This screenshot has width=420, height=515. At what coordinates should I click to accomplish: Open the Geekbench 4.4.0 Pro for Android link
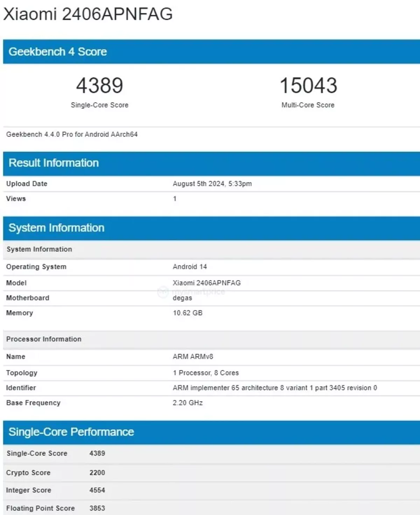tap(72, 134)
